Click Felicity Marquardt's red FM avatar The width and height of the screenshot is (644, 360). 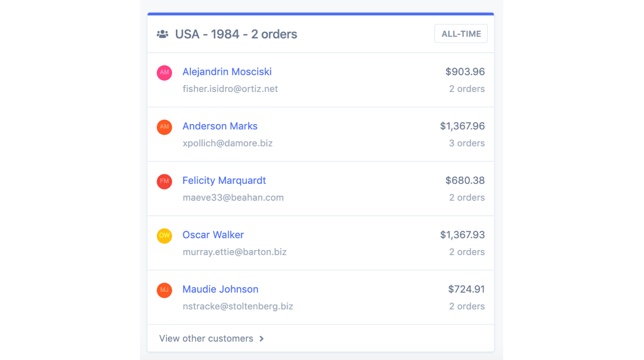pos(164,181)
